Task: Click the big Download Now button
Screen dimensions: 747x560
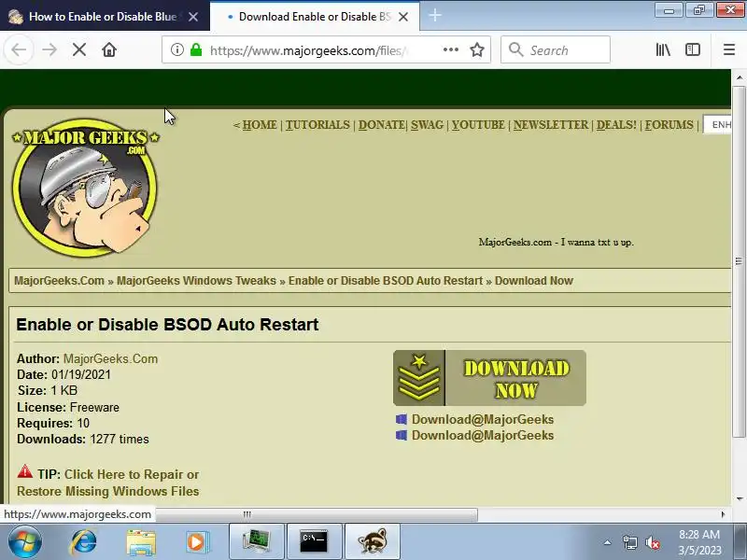Action: pos(489,378)
